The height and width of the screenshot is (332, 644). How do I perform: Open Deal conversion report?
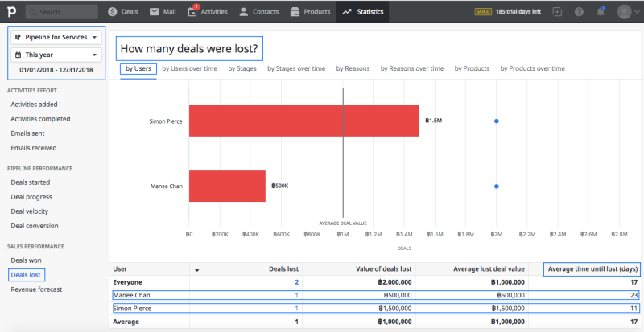pos(35,226)
